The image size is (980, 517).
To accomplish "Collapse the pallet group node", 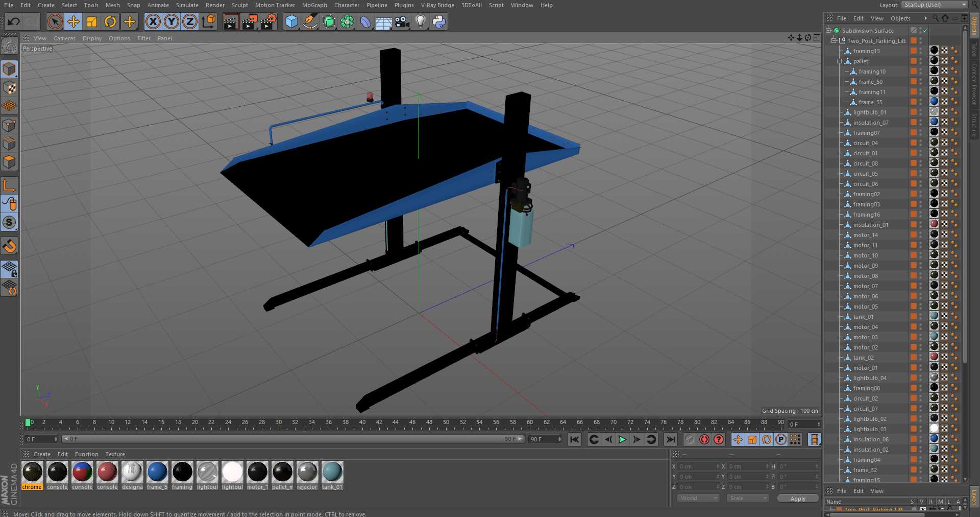I will 840,61.
